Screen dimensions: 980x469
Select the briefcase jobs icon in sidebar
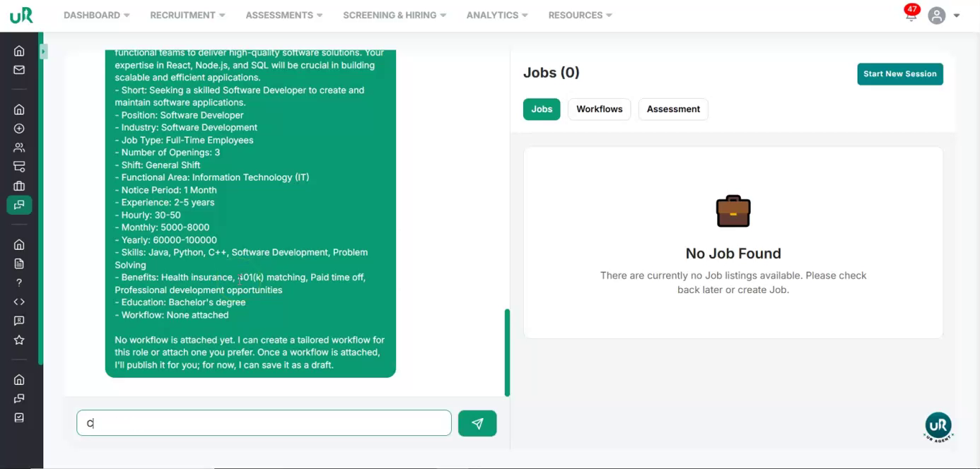[19, 186]
